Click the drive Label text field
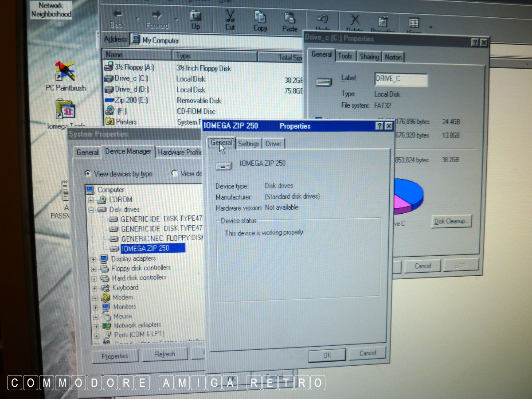This screenshot has width=532, height=399. (401, 80)
